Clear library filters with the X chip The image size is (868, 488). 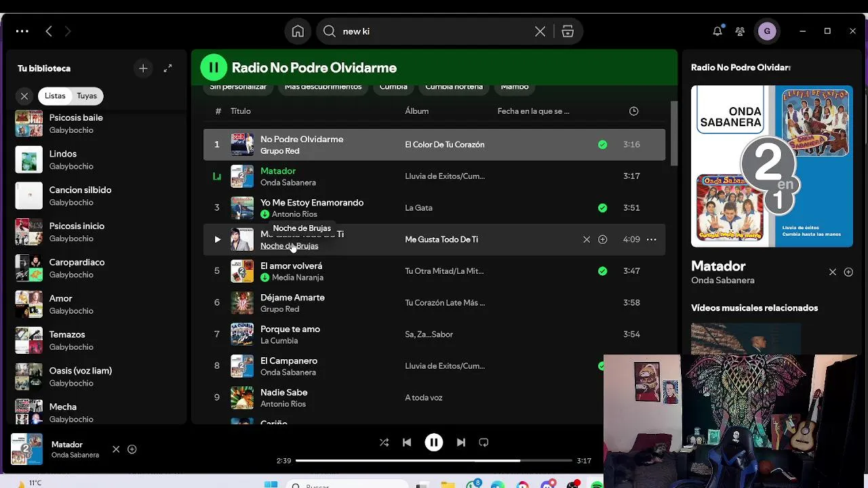pos(24,96)
